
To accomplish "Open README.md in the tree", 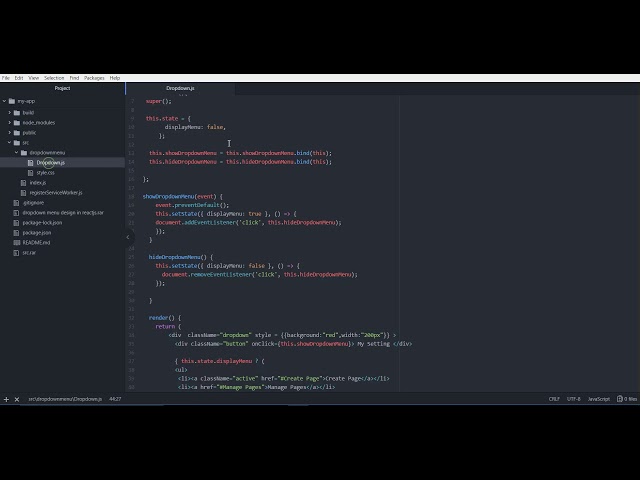I will 36,242.
